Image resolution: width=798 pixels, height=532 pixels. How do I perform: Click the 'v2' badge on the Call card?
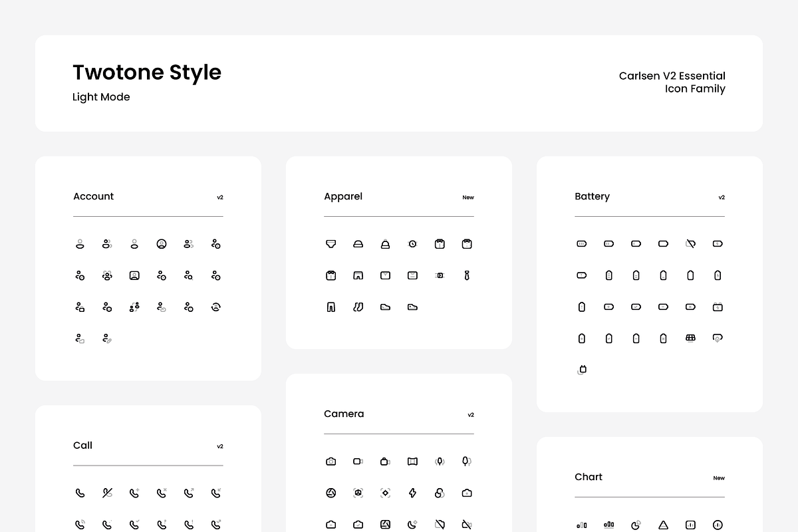pos(220,446)
